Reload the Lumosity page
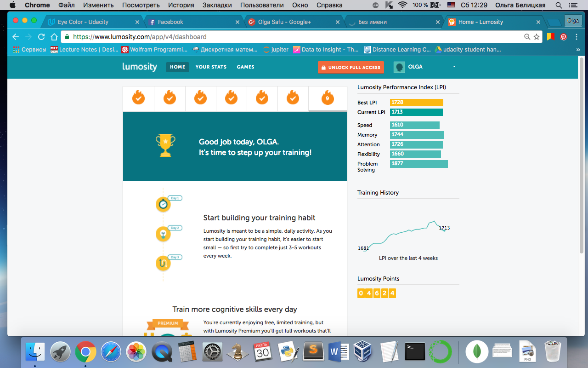 pyautogui.click(x=41, y=37)
